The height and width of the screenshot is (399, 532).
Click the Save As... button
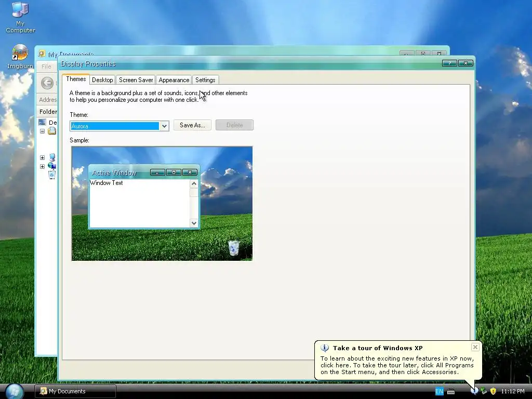pos(192,125)
